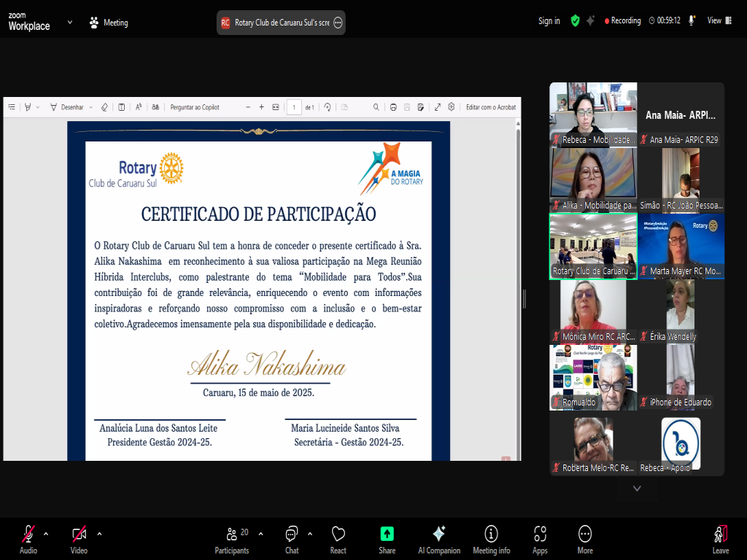The width and height of the screenshot is (747, 560).
Task: Expand the video options arrow beside Video
Action: (99, 533)
